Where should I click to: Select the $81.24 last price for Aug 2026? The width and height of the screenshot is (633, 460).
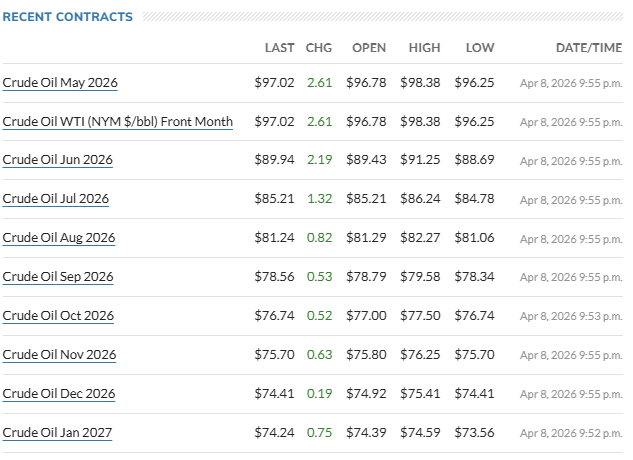click(x=274, y=238)
